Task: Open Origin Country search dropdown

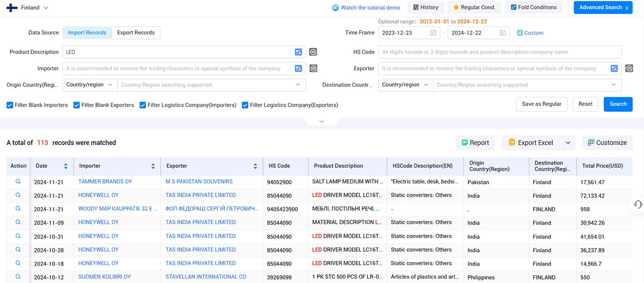Action: click(211, 85)
